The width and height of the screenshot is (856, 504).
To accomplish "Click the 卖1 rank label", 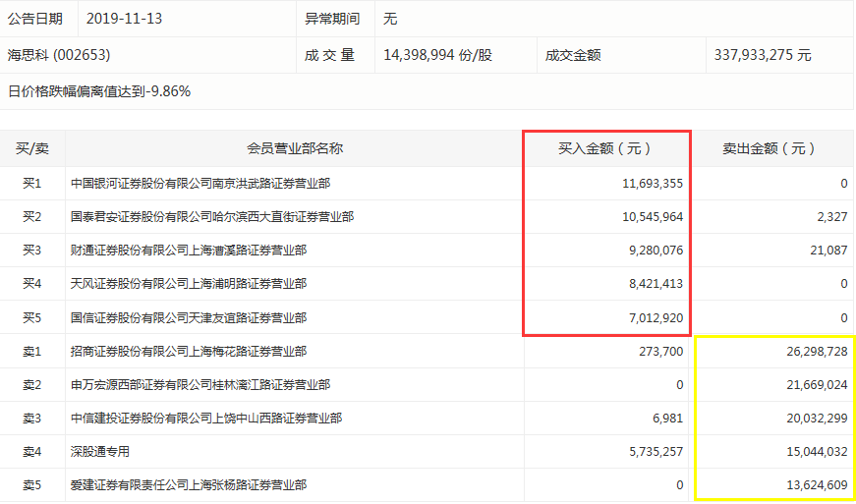I will (x=31, y=352).
